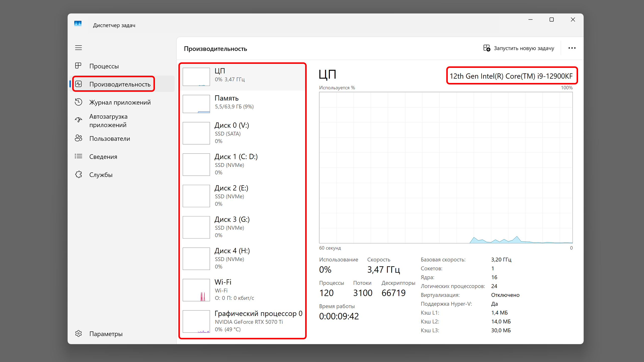The height and width of the screenshot is (362, 644).
Task: Close the Task Manager window
Action: [573, 20]
